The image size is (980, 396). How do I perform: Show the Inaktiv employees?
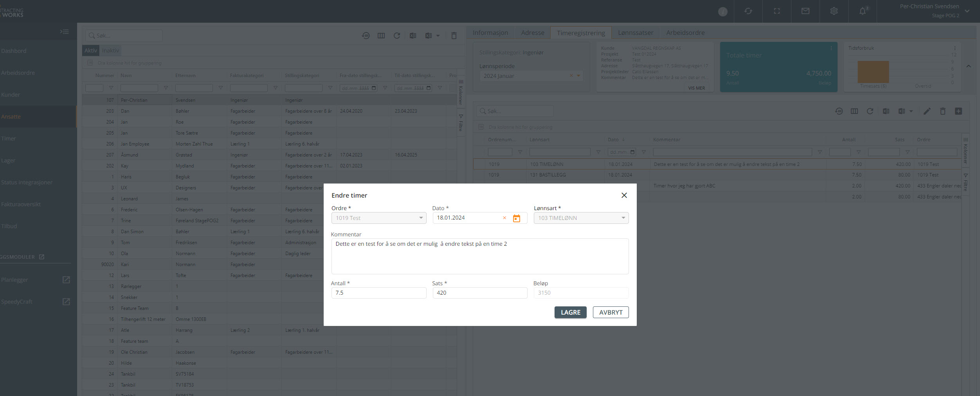(110, 50)
